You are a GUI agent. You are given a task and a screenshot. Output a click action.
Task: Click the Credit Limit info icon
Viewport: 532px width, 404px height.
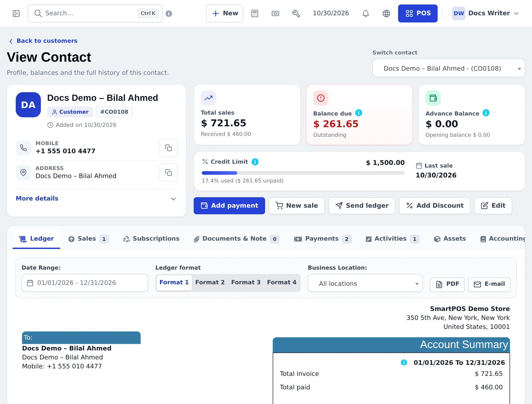255,162
